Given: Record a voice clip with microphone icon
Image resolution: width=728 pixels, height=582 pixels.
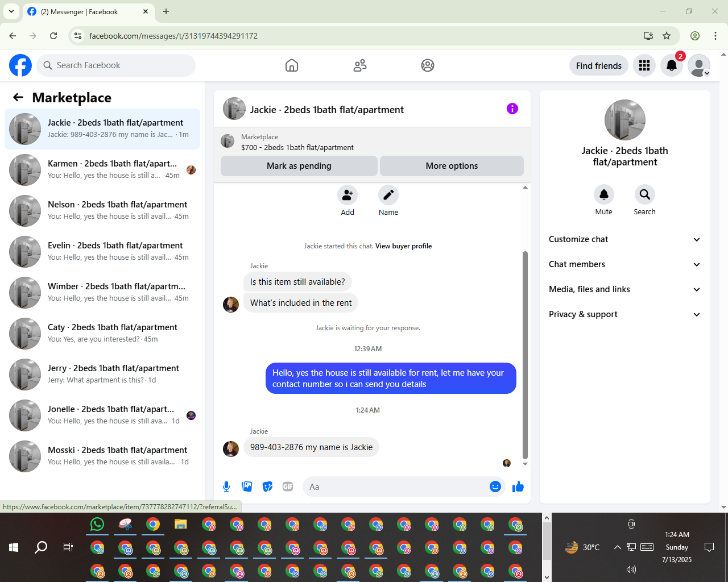Looking at the screenshot, I should pyautogui.click(x=226, y=487).
